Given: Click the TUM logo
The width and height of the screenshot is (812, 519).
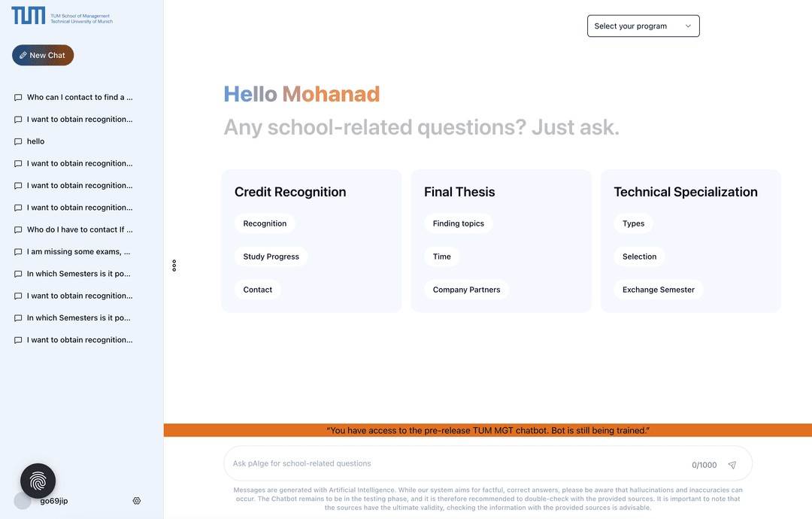Looking at the screenshot, I should (x=29, y=16).
